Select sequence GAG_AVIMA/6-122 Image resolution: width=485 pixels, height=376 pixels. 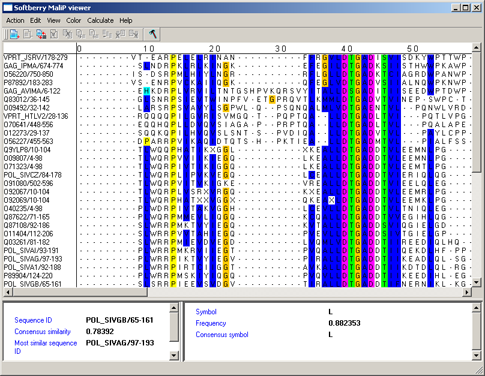coord(32,91)
